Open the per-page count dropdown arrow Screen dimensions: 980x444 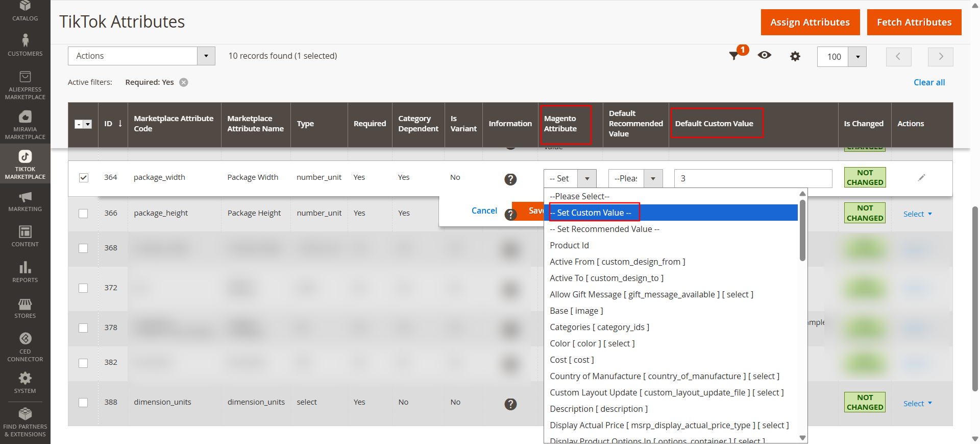coord(857,57)
